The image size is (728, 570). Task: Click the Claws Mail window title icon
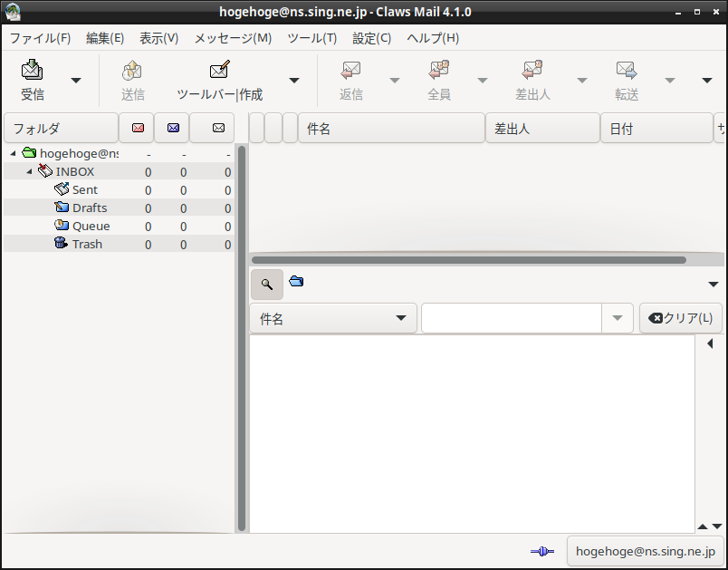click(13, 12)
